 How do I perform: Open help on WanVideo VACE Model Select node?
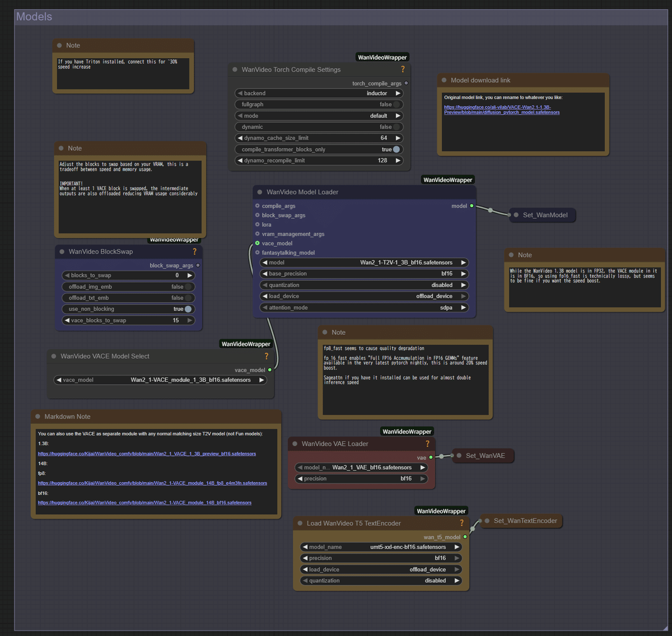coord(266,356)
